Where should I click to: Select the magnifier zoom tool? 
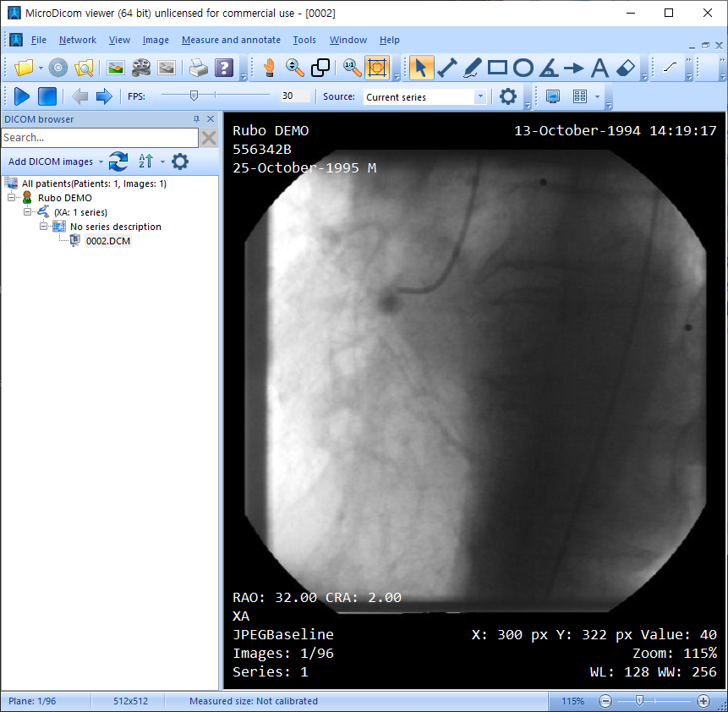coord(294,68)
